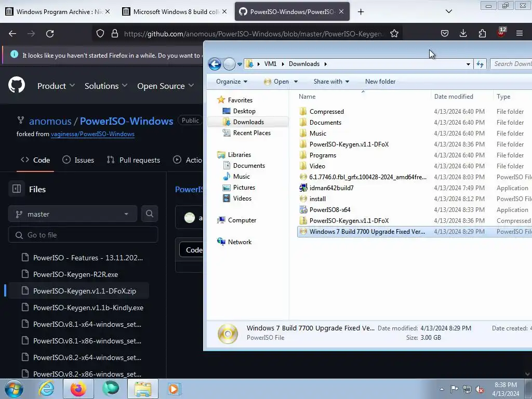The width and height of the screenshot is (532, 399).
Task: Click the Explorer refresh button
Action: point(480,64)
